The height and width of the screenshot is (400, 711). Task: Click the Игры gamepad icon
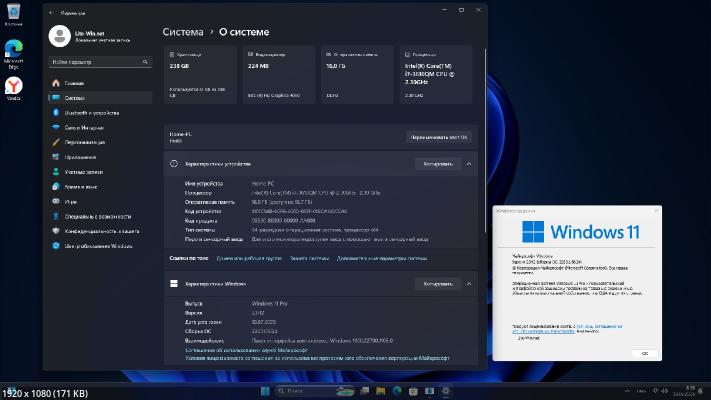56,201
